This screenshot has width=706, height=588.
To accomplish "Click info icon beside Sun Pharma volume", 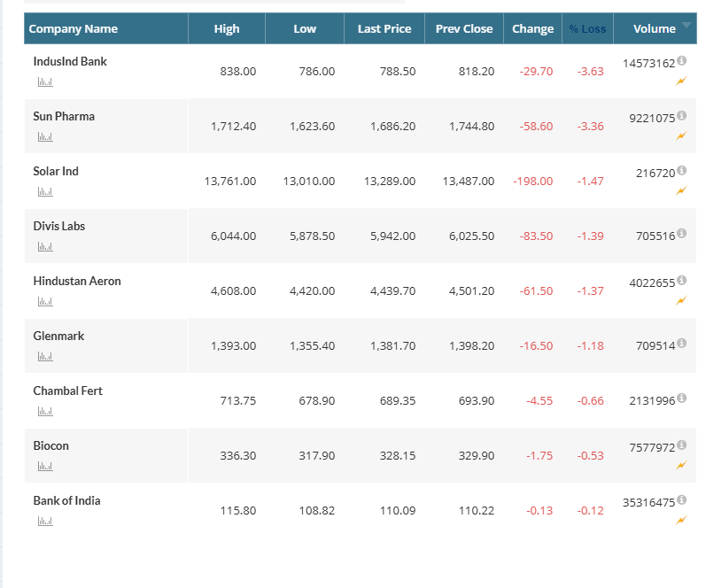I will coord(682,115).
